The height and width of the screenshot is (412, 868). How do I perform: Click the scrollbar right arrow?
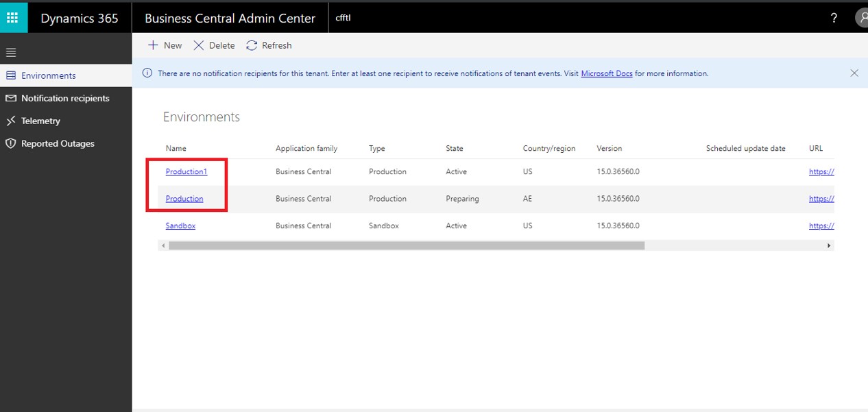pyautogui.click(x=829, y=245)
